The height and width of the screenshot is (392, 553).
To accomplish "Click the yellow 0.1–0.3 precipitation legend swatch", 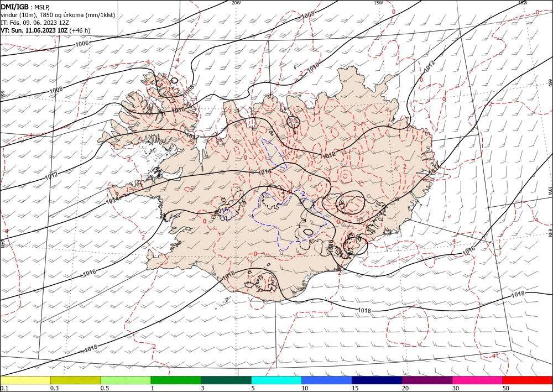I will click(x=25, y=380).
